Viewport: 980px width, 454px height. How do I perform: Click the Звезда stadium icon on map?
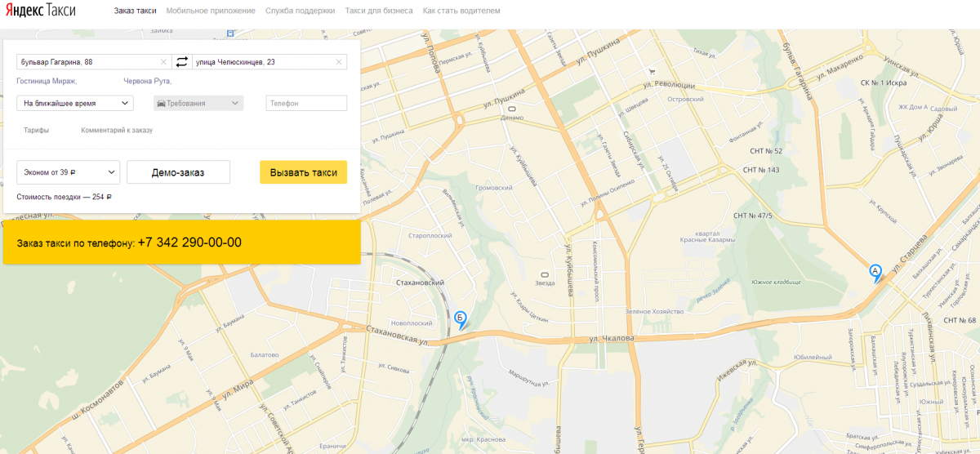[544, 274]
